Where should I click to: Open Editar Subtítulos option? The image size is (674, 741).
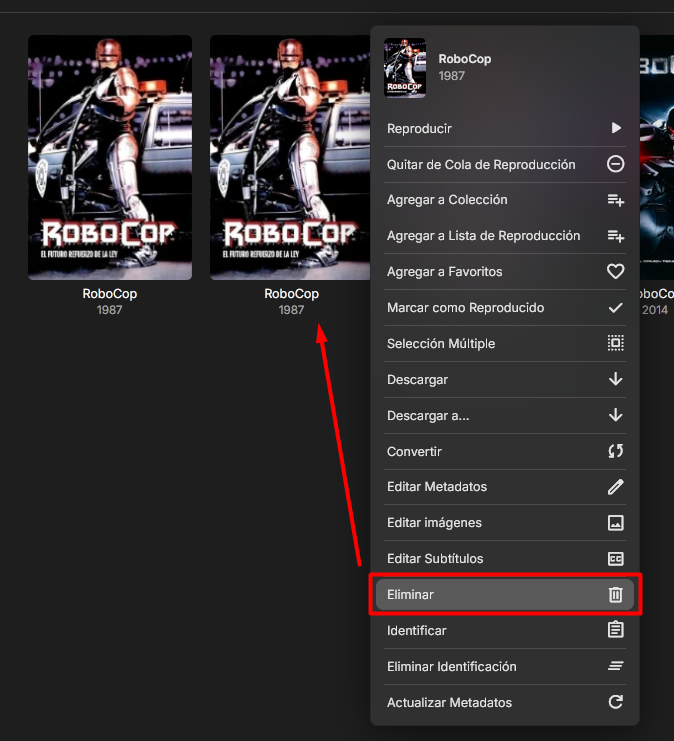click(505, 559)
